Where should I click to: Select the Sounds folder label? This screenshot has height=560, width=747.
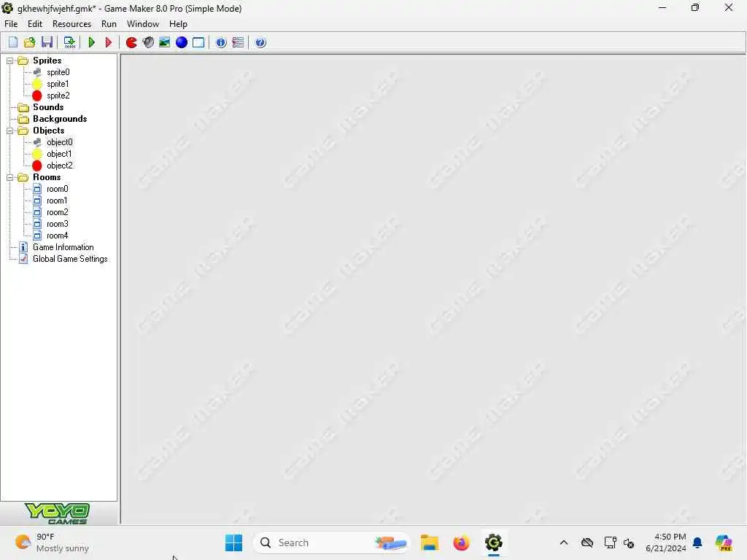(48, 107)
